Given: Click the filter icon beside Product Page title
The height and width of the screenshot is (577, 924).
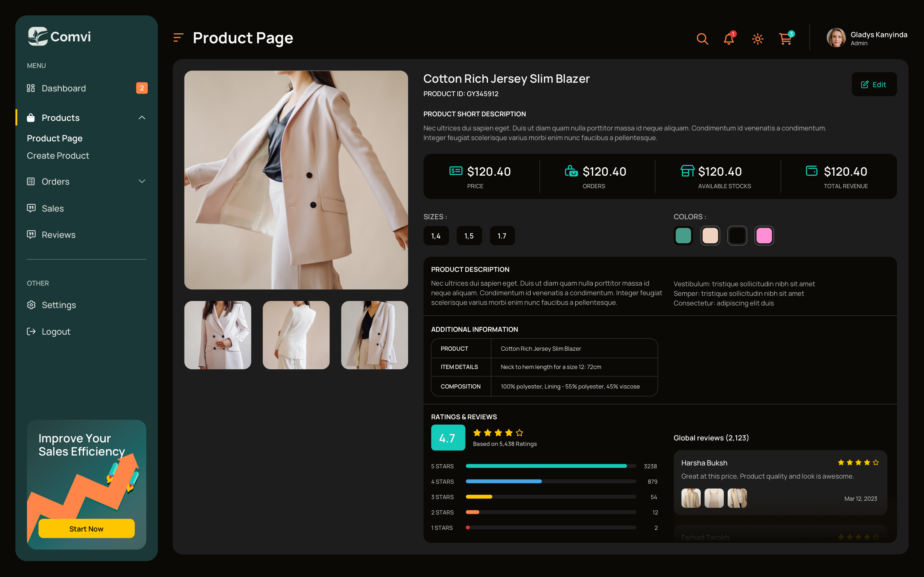Looking at the screenshot, I should (178, 38).
